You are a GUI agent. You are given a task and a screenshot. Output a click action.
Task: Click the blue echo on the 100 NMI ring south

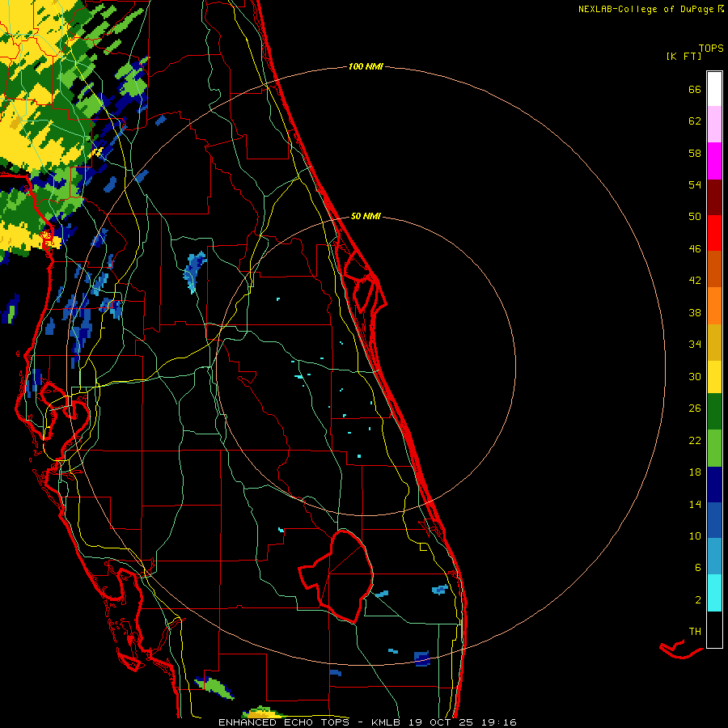click(x=422, y=658)
